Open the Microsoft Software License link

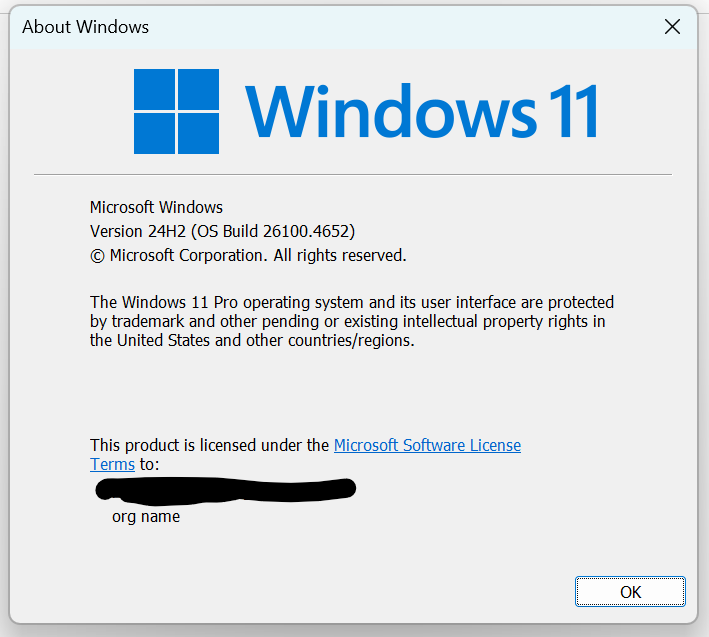[x=427, y=445]
